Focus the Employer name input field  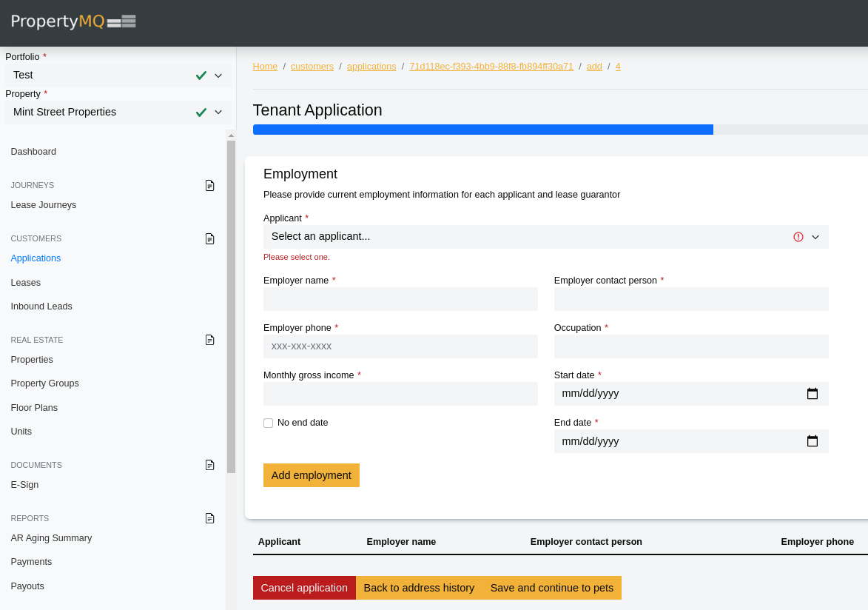400,299
